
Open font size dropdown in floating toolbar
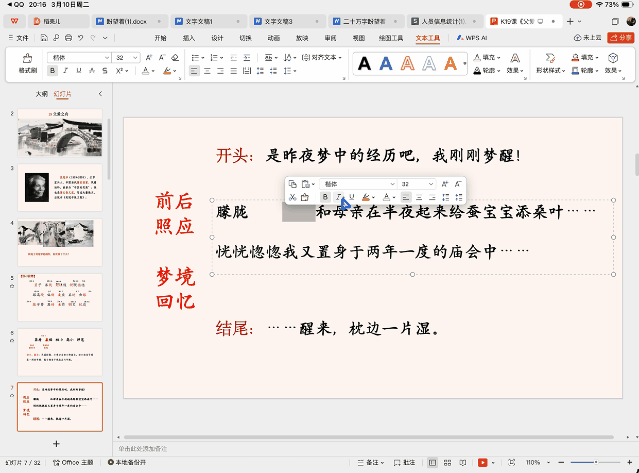(x=431, y=184)
